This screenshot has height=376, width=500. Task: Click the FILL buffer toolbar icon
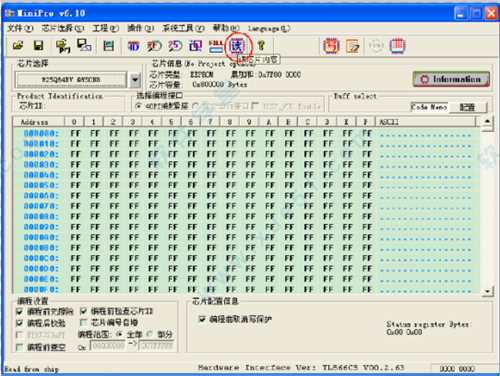pyautogui.click(x=216, y=46)
